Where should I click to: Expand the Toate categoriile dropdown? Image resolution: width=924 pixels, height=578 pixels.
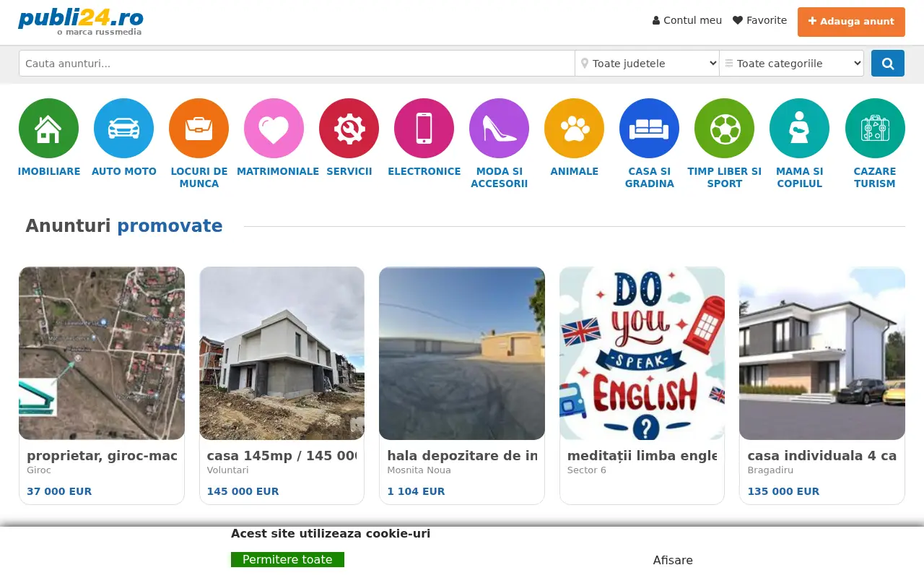pyautogui.click(x=791, y=64)
